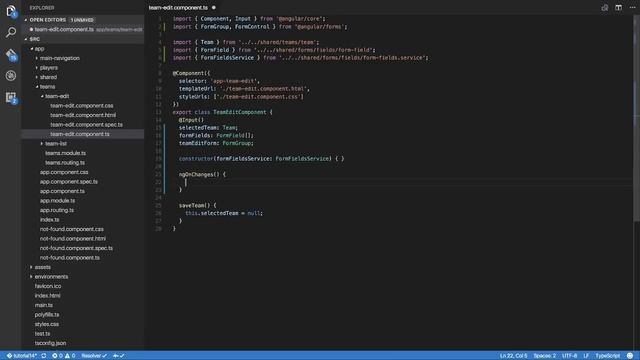Open main.ts file

(x=43, y=305)
